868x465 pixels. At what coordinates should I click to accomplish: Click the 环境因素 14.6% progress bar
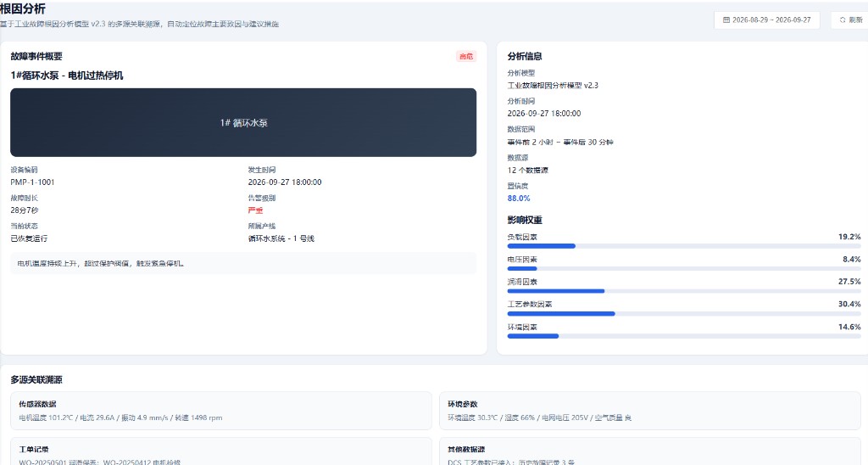[x=684, y=336]
